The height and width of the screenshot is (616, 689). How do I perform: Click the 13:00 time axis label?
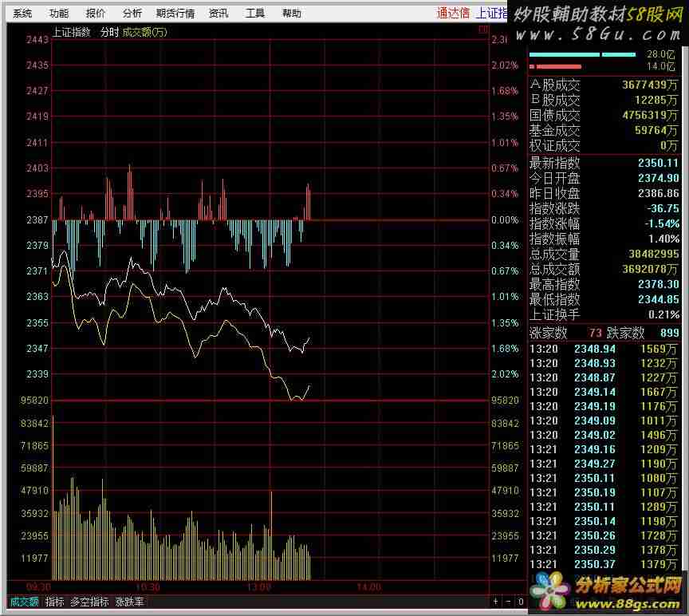pyautogui.click(x=259, y=587)
